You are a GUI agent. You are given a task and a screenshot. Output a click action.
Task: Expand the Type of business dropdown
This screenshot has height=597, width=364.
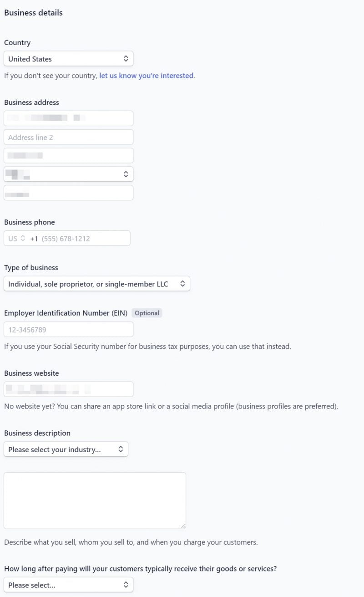point(96,284)
